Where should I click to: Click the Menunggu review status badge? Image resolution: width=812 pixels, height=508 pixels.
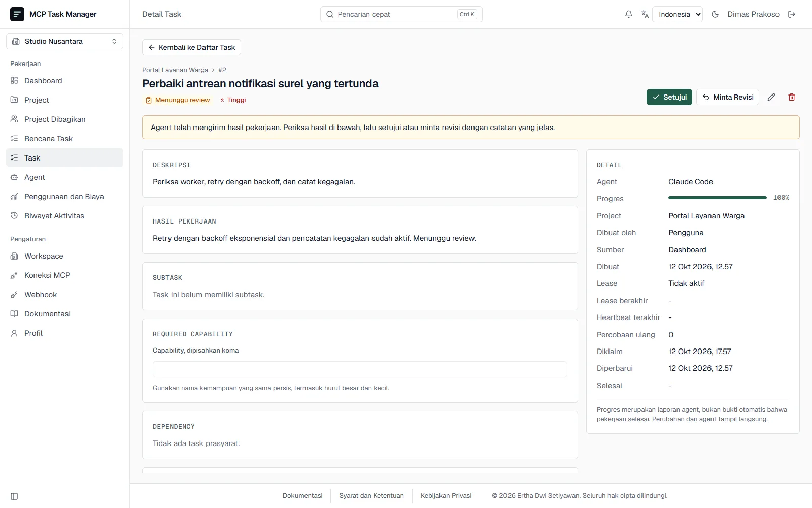(x=178, y=100)
